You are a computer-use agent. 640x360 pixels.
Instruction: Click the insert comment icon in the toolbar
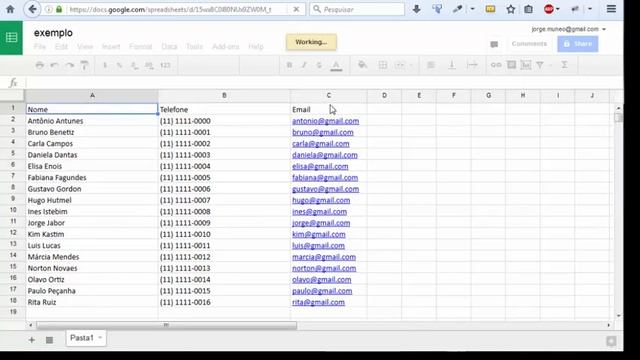click(511, 65)
